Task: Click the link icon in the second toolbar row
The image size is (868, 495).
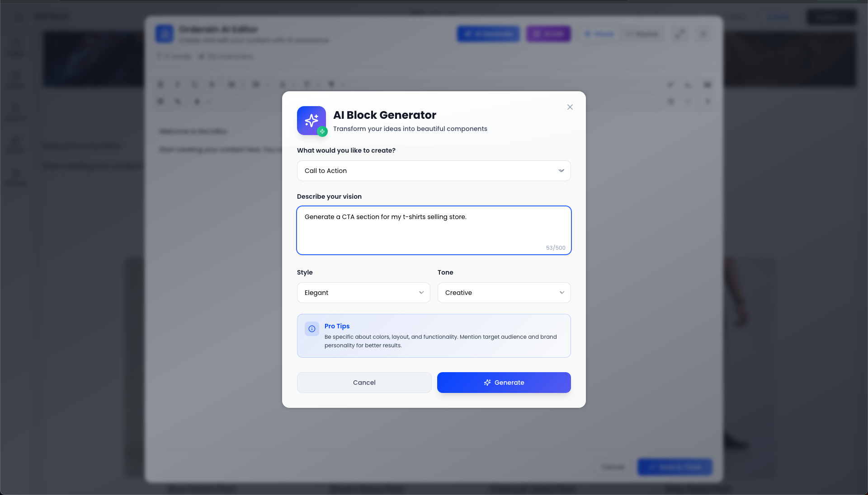Action: point(178,102)
